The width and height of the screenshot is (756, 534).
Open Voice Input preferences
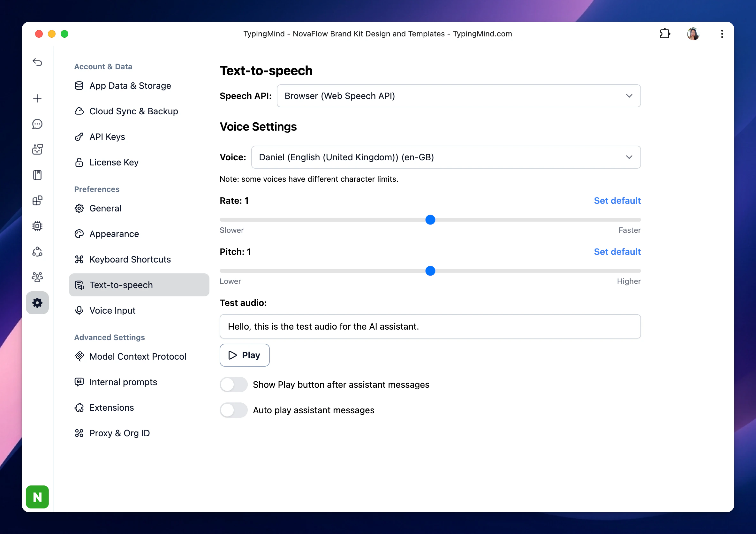[139, 310]
